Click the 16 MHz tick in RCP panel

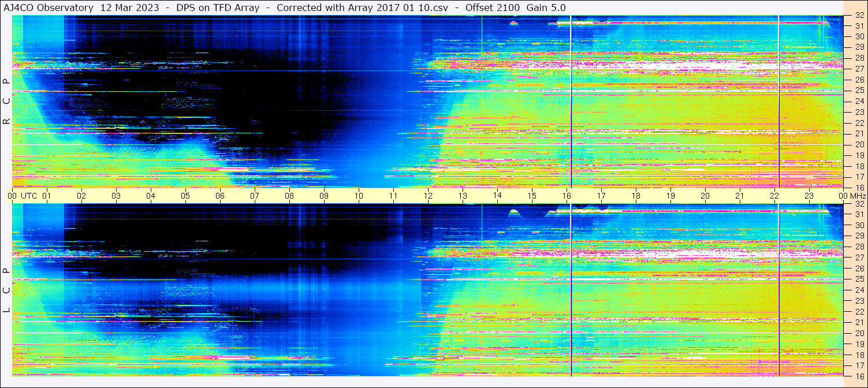pos(859,187)
